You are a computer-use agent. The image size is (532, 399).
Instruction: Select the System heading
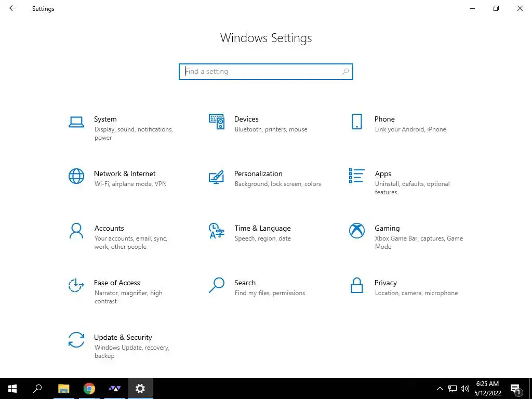point(105,119)
